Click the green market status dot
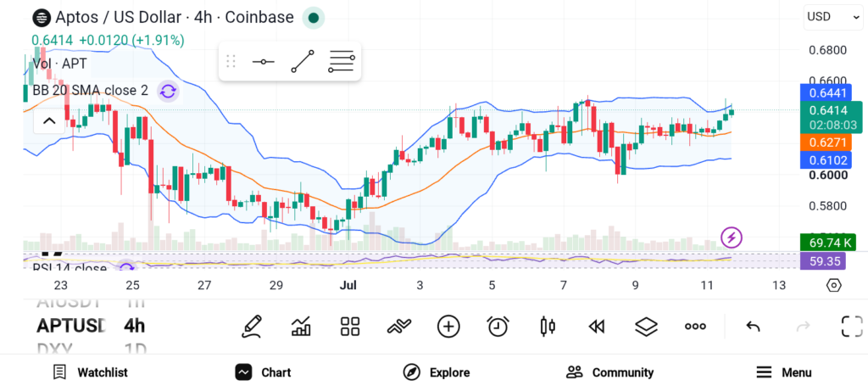 pos(314,19)
